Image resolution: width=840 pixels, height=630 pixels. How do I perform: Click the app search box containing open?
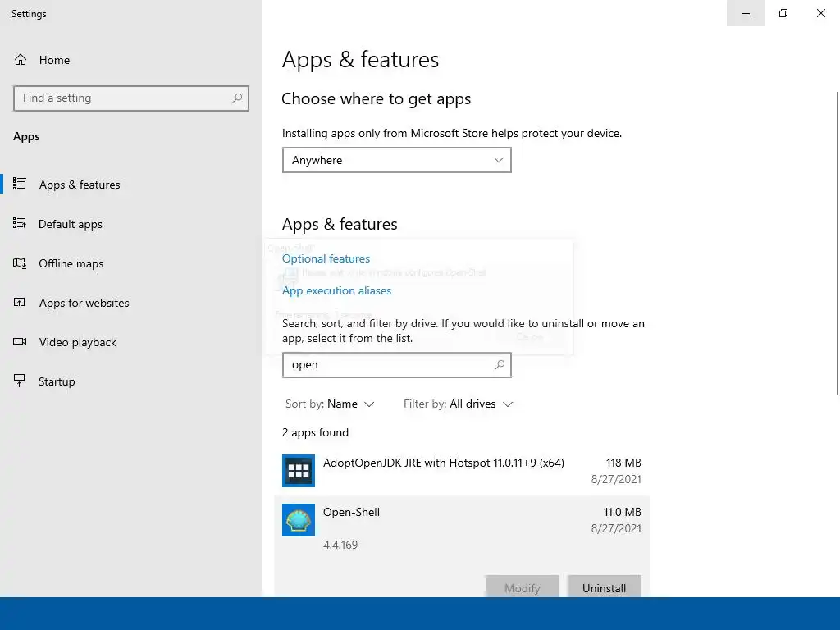point(397,365)
